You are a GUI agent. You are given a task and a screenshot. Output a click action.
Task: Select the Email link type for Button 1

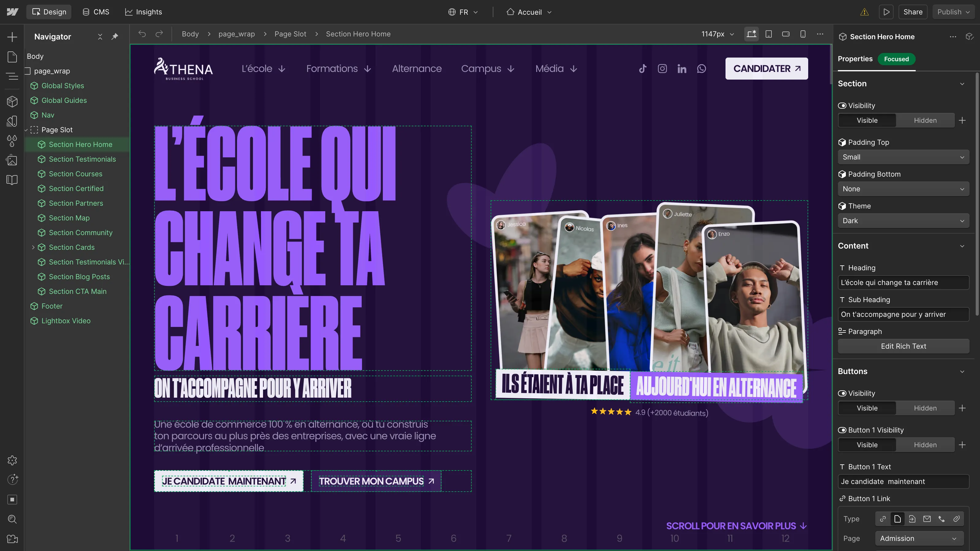pyautogui.click(x=927, y=519)
